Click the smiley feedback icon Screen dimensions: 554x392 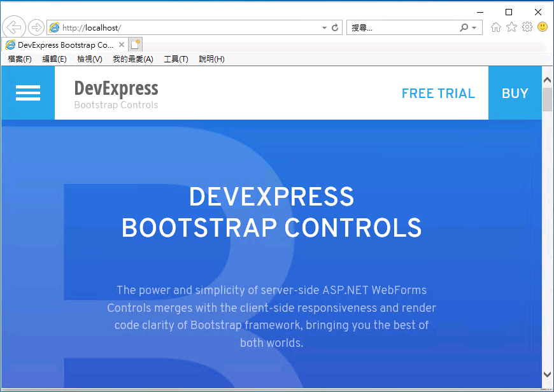(543, 27)
